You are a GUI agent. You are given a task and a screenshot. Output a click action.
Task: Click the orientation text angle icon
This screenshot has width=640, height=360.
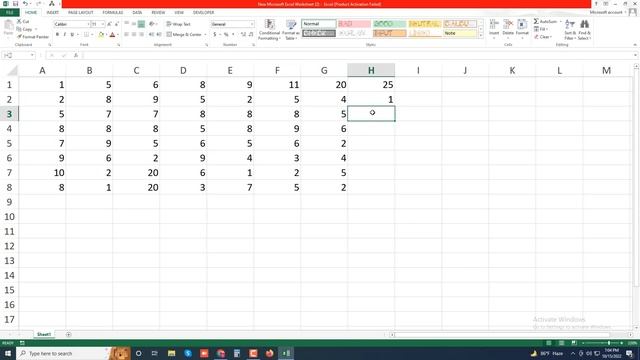[x=152, y=24]
